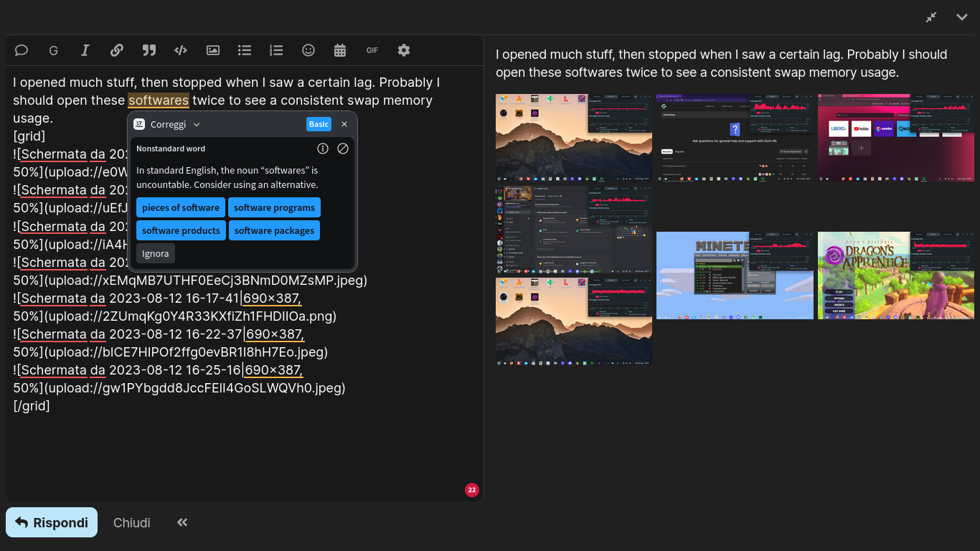Click Chiudi to close the composer

(x=132, y=522)
